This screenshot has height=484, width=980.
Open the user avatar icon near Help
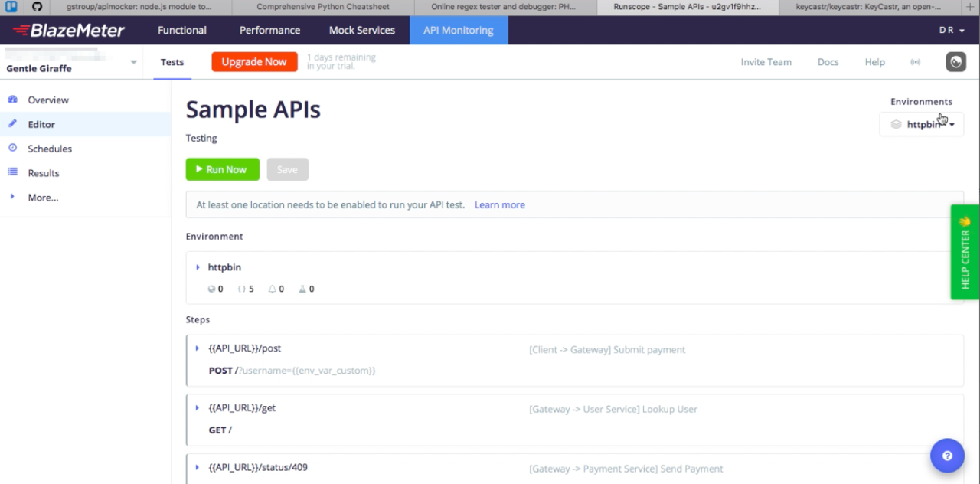click(955, 62)
